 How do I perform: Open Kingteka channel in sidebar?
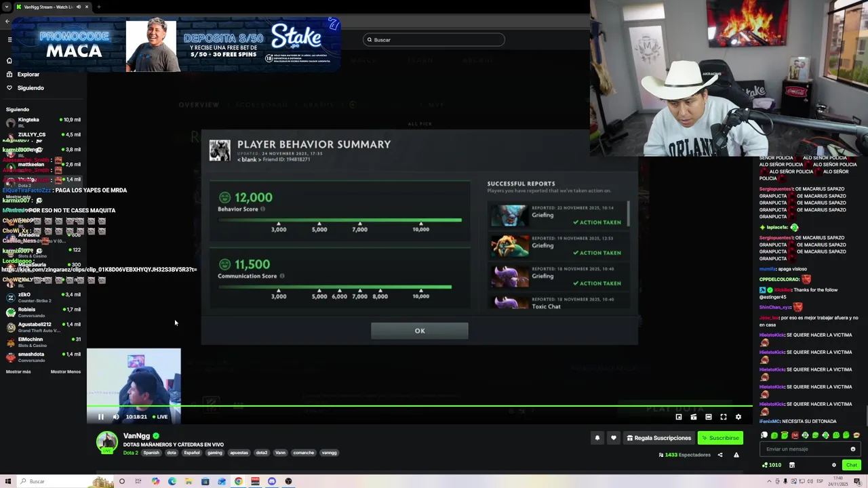coord(43,123)
